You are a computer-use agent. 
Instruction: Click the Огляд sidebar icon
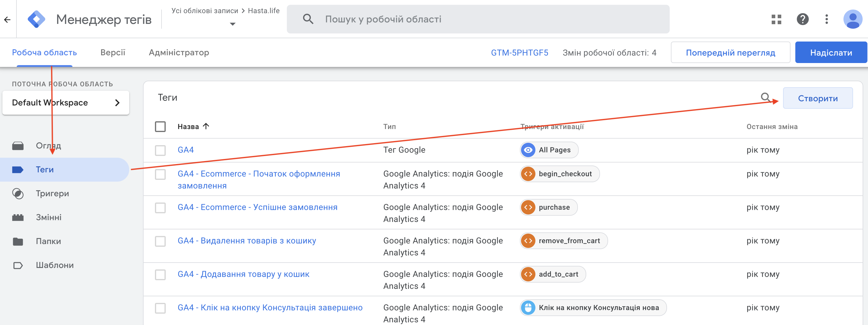[x=18, y=146]
